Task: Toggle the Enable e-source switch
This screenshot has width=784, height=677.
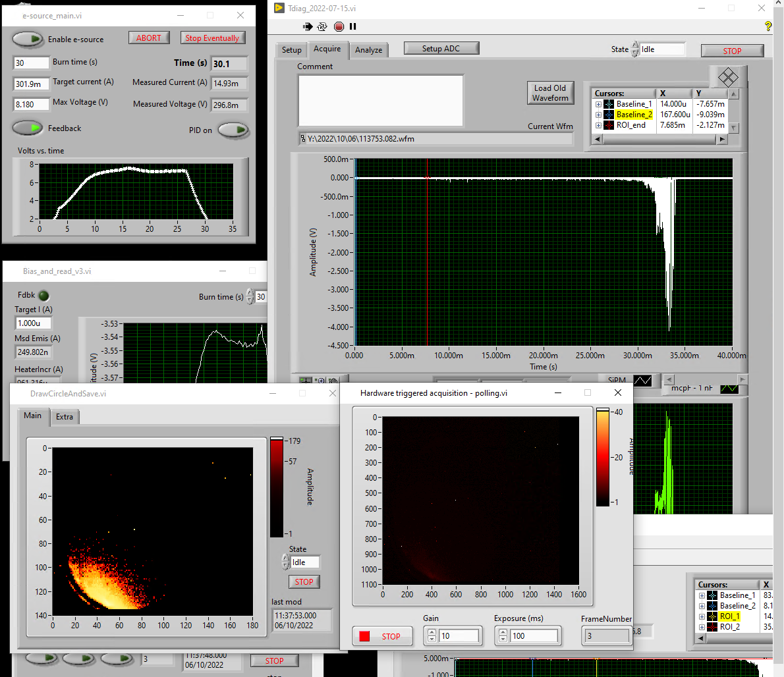Action: pos(28,39)
